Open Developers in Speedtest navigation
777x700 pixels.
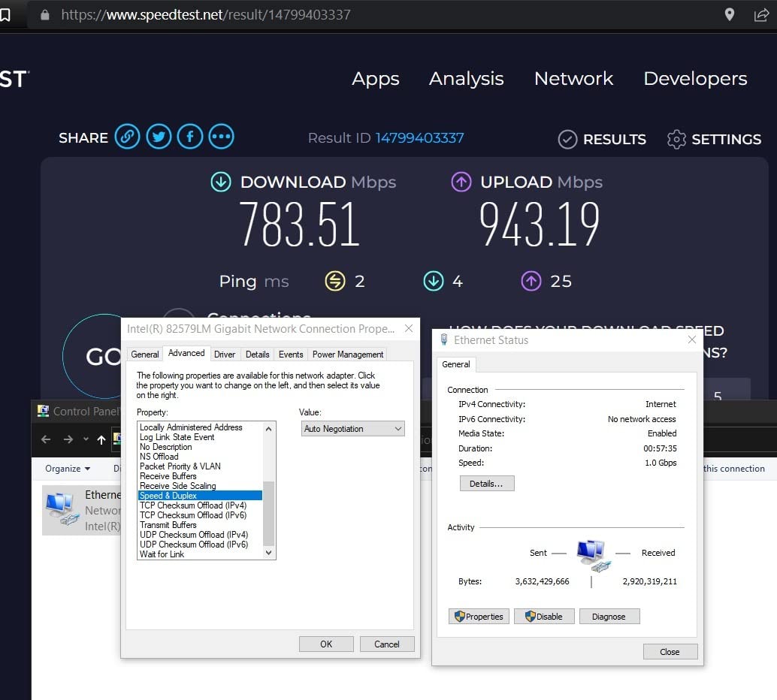[x=695, y=79]
